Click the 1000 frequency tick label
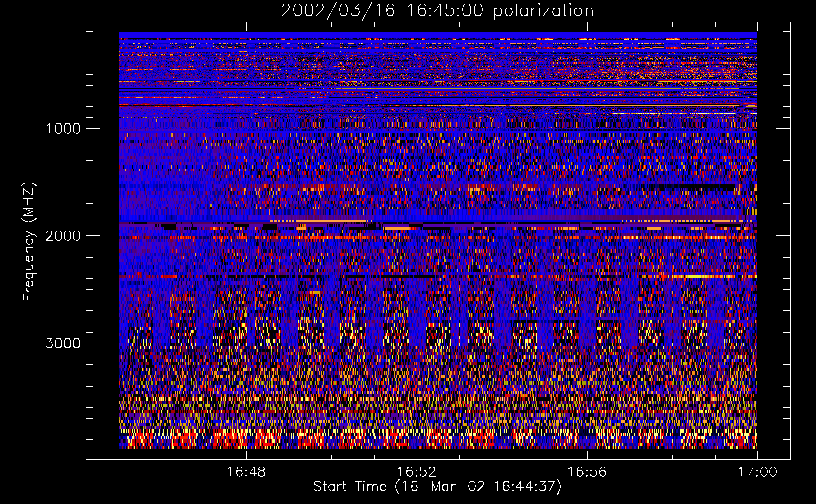The image size is (816, 504). [x=63, y=129]
